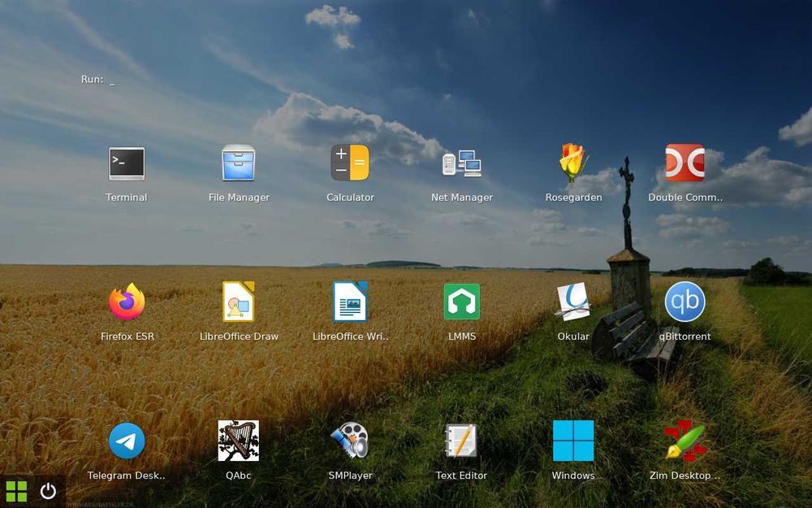Click the "LMMS" label
Viewport: 812px width, 508px height.
coord(462,336)
